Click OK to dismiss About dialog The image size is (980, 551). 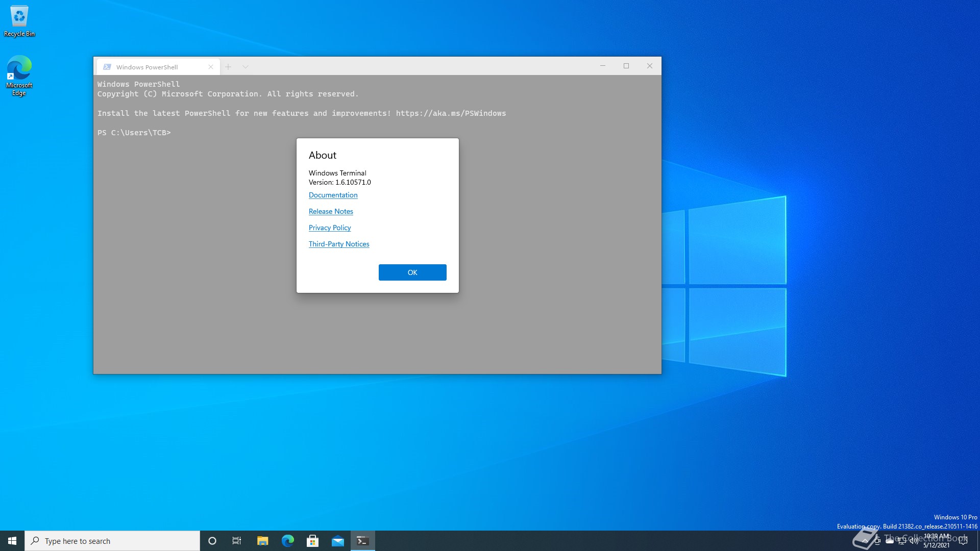[x=412, y=272]
